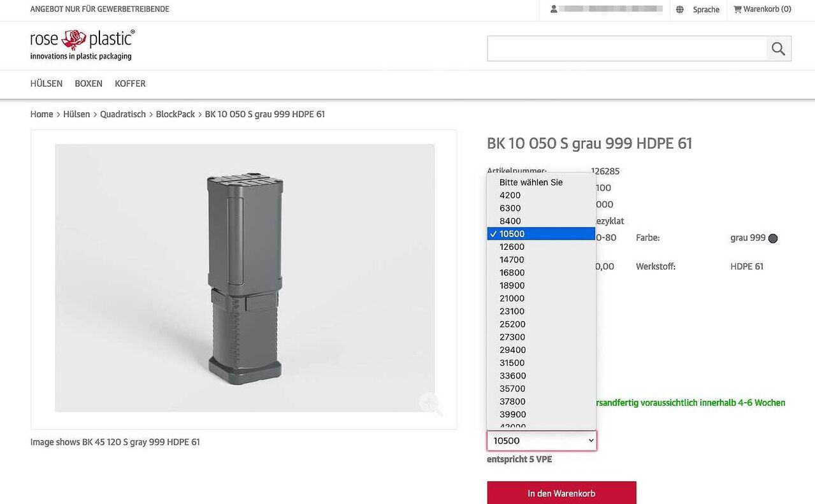Image resolution: width=815 pixels, height=504 pixels.
Task: Click the rose plastic logo
Action: 81,45
